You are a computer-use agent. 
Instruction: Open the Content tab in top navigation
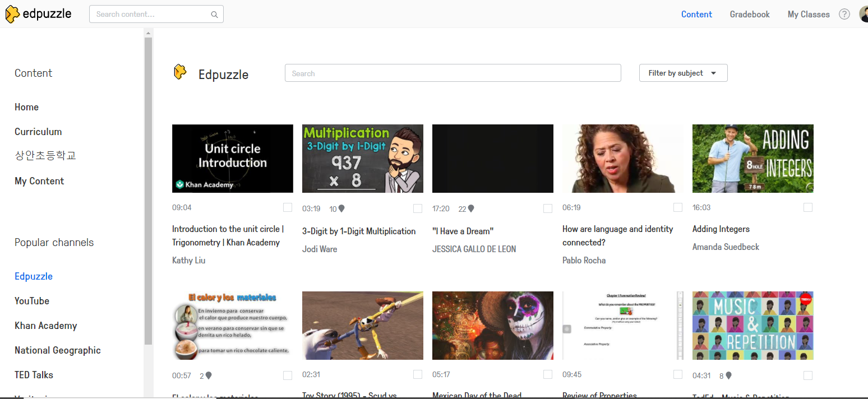pos(696,15)
